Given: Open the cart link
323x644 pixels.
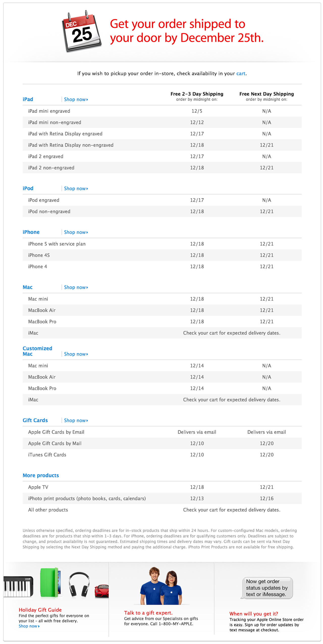Looking at the screenshot, I should 240,73.
